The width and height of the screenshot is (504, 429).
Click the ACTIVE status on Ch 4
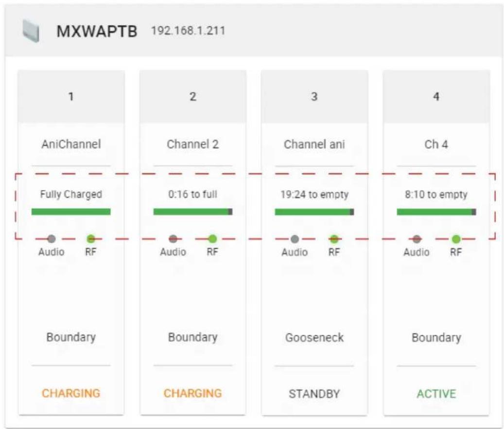click(x=436, y=393)
